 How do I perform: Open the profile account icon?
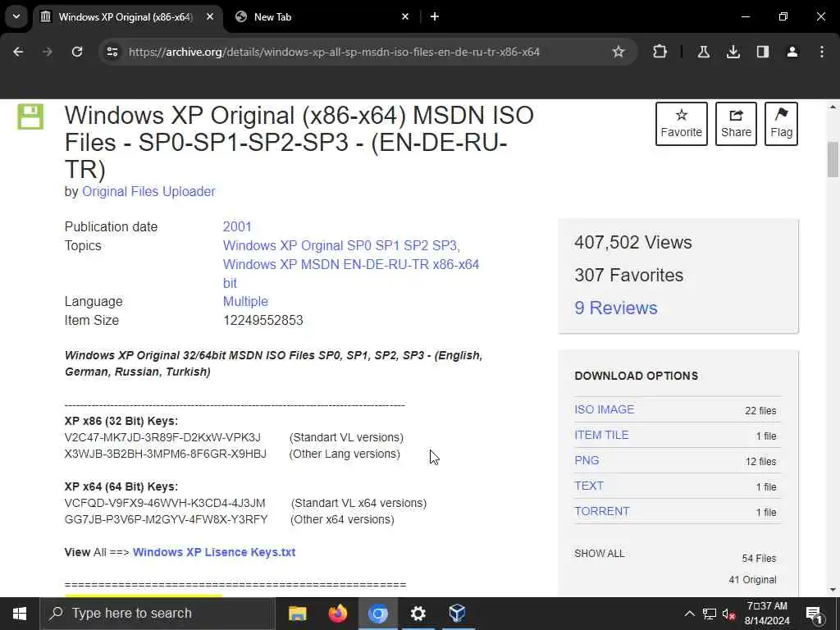tap(792, 52)
